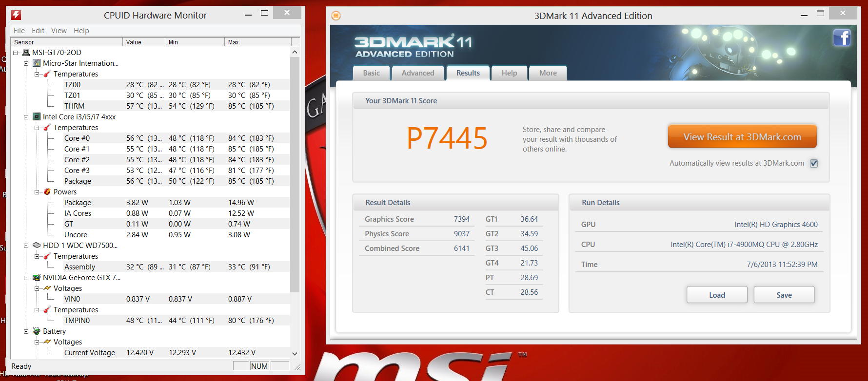Click the Intel Core processor chip icon

coord(37,116)
